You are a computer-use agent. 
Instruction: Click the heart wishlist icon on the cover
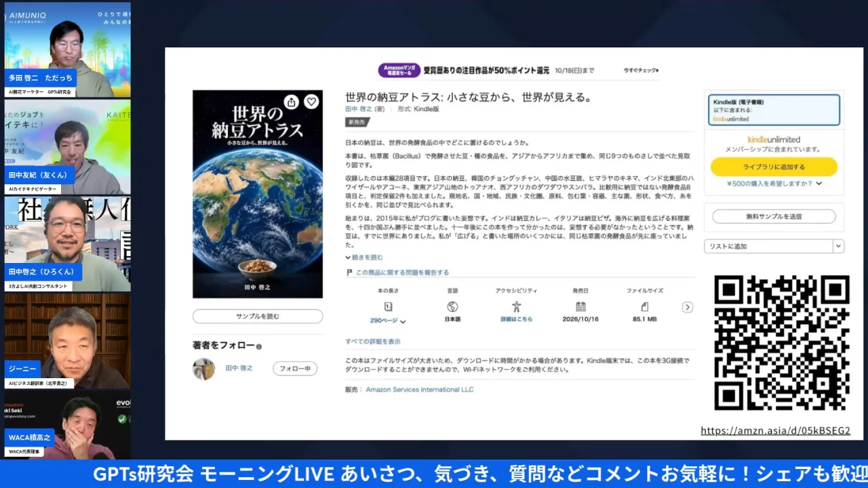[x=311, y=102]
